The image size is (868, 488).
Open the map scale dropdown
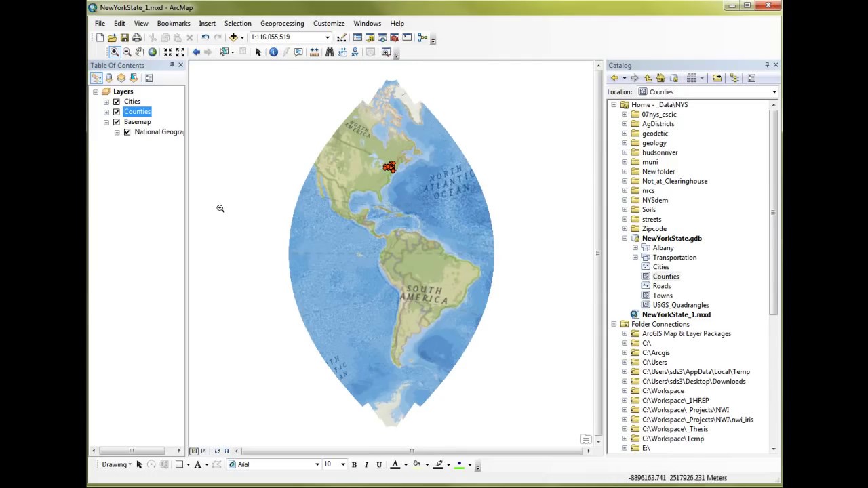(x=327, y=37)
